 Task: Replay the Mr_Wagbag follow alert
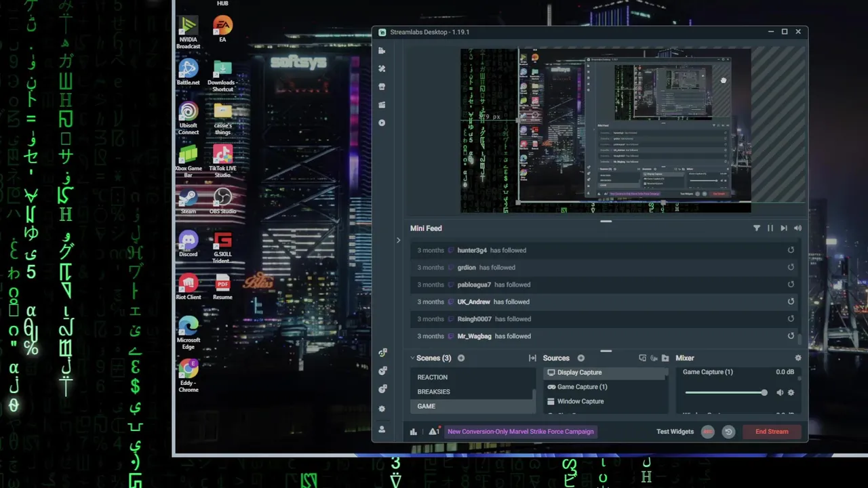(791, 336)
